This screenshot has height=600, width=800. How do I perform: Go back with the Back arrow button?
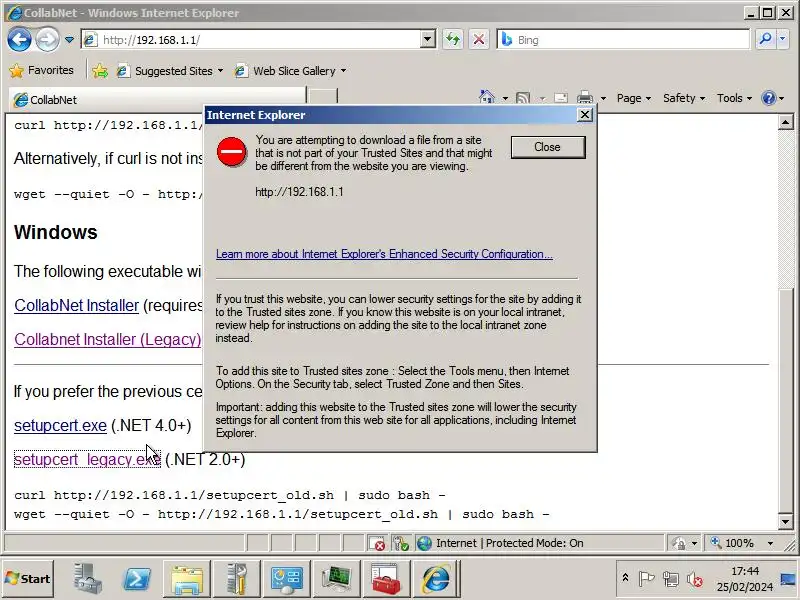(x=19, y=40)
